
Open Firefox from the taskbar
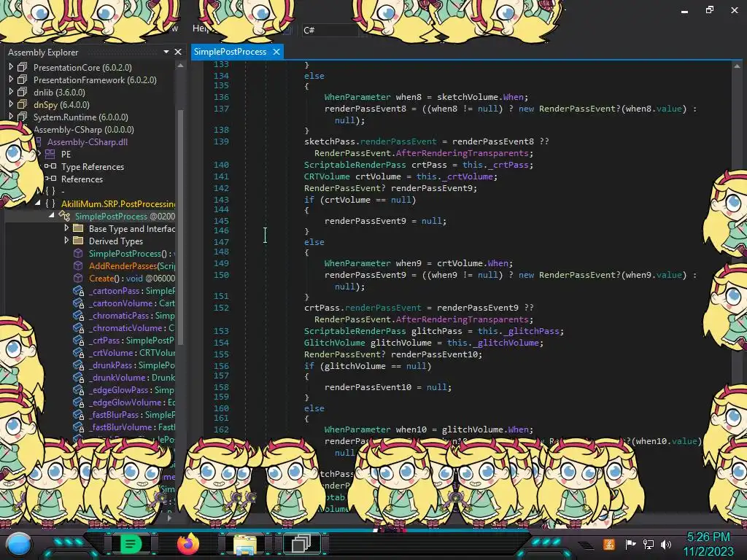click(187, 544)
